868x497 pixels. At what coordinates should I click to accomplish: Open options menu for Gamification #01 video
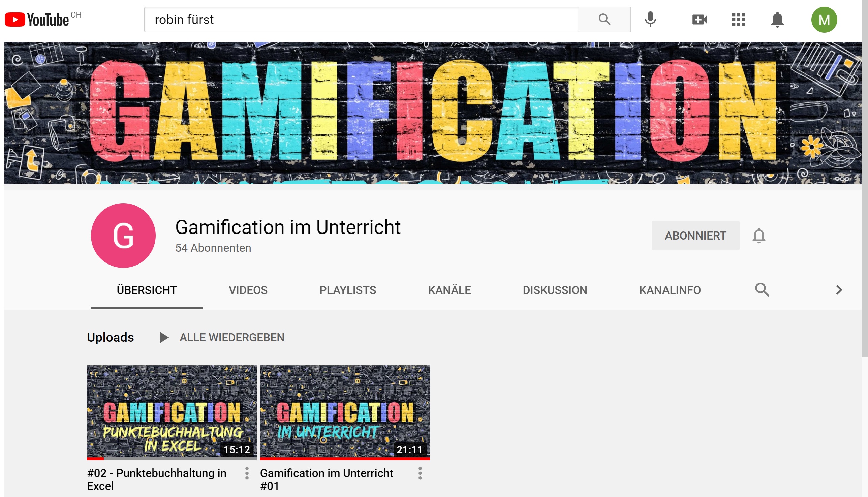(x=420, y=473)
